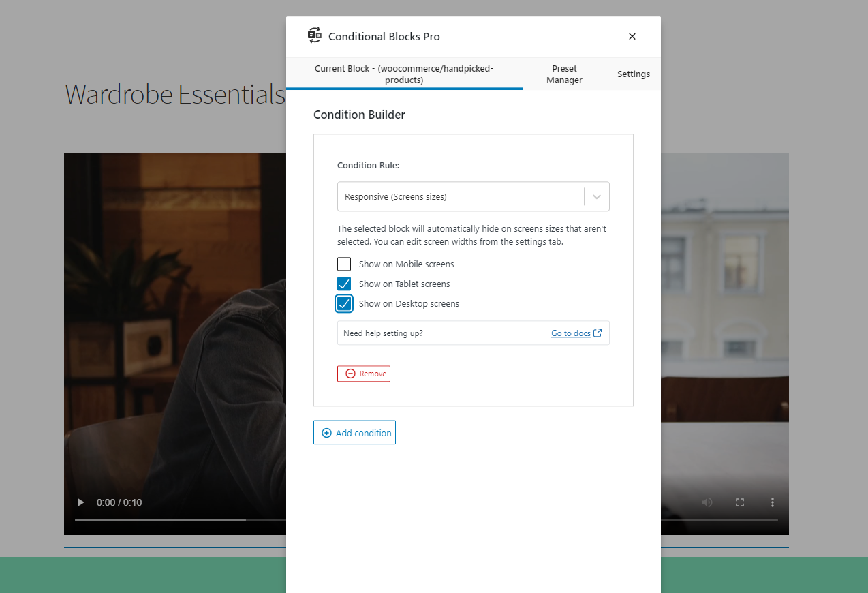Expand the Condition Rule dropdown arrow
The width and height of the screenshot is (868, 593).
597,197
